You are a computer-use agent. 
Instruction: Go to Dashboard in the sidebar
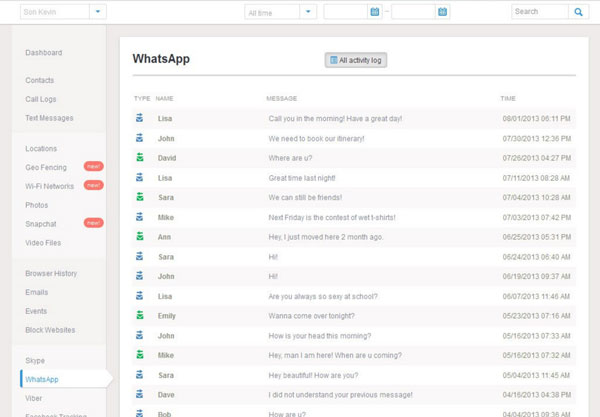coord(44,53)
